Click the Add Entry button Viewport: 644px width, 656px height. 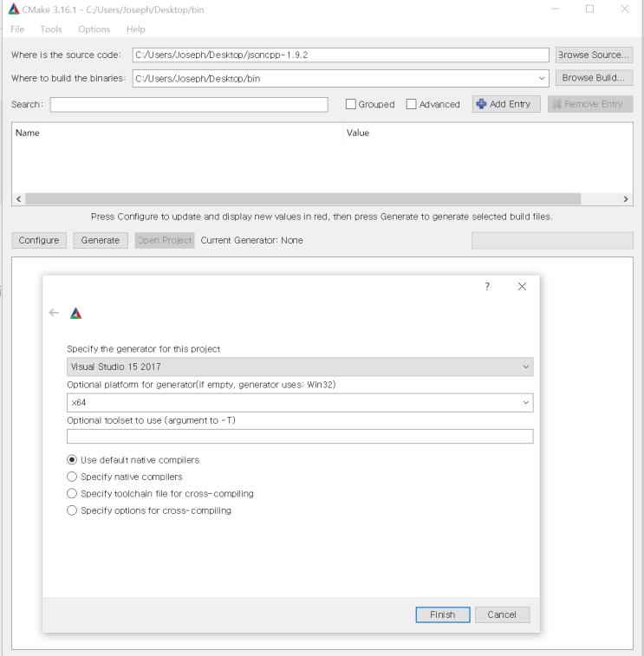[x=506, y=104]
